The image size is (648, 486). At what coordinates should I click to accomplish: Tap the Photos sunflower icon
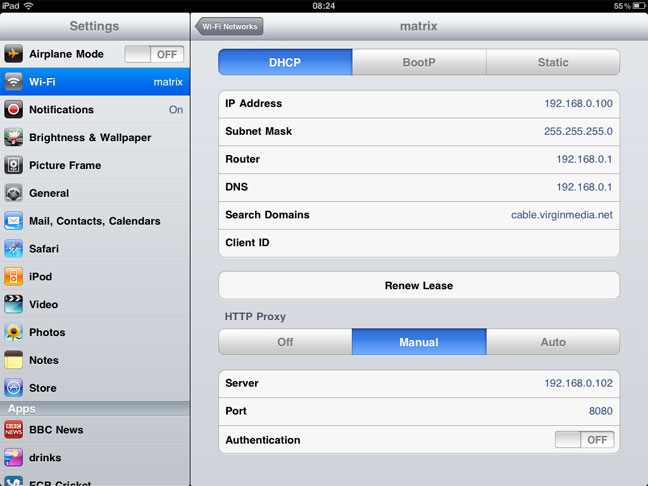[13, 332]
